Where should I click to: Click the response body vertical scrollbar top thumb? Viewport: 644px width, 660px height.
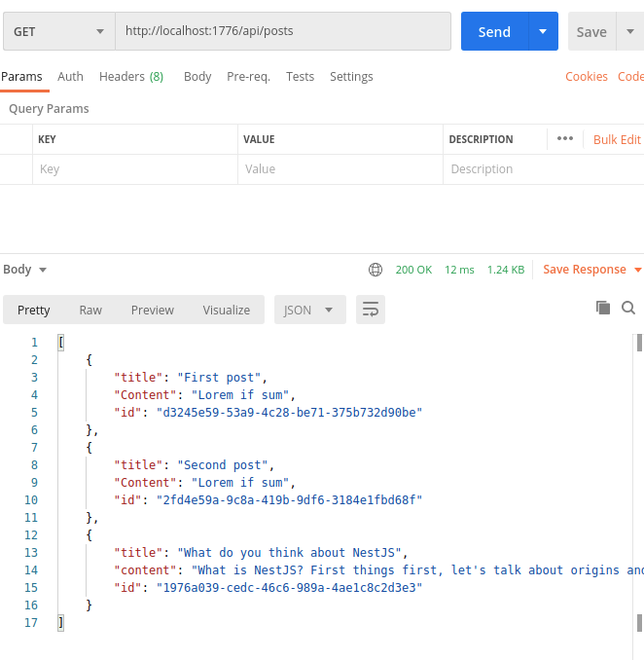(x=639, y=343)
